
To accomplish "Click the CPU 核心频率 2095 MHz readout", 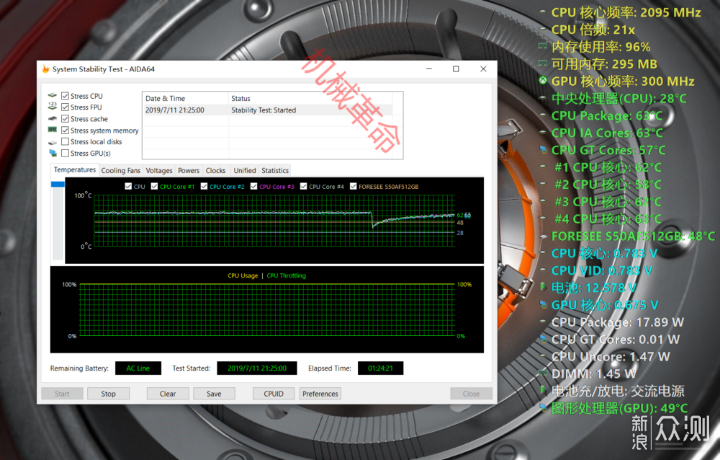I will click(626, 12).
